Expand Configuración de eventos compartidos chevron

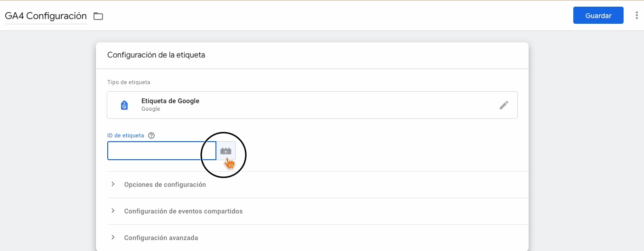[113, 211]
